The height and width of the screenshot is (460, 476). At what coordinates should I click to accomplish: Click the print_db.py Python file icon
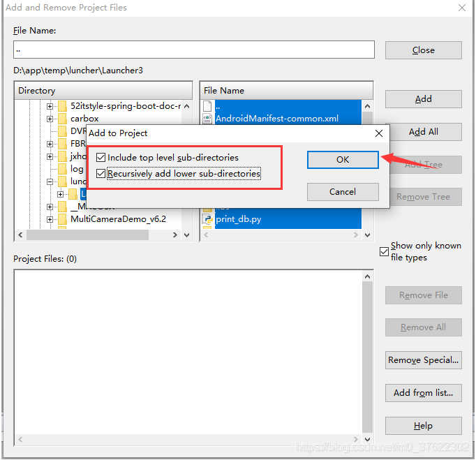[x=208, y=219]
